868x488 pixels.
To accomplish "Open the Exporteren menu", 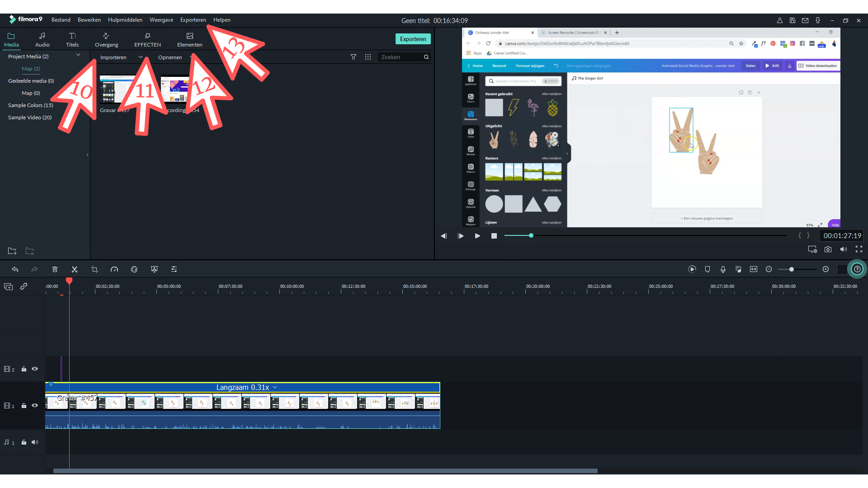I will (193, 20).
